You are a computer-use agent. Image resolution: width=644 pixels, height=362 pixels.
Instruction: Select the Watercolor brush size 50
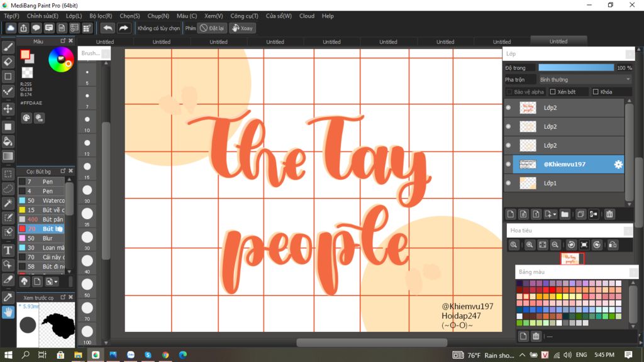click(x=41, y=200)
